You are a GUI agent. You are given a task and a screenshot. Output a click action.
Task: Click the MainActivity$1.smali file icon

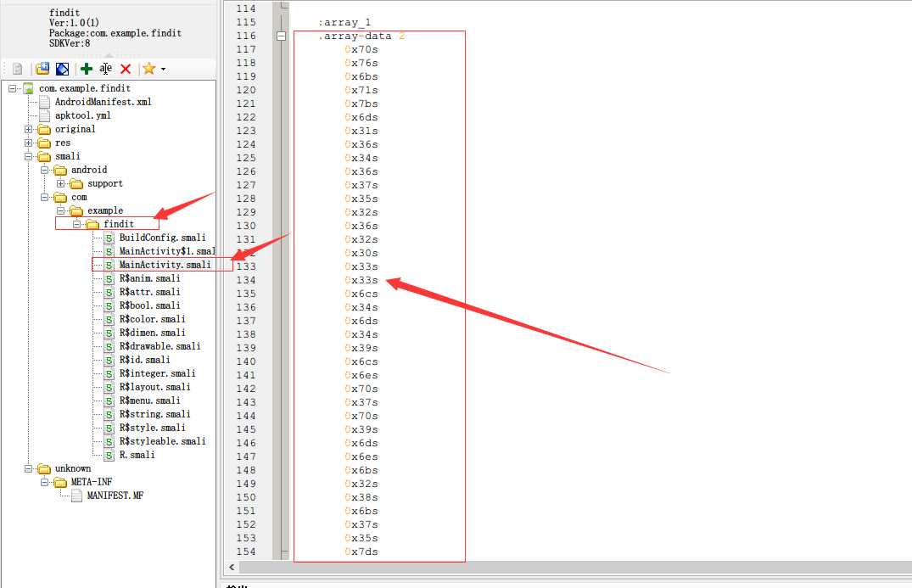coord(109,251)
